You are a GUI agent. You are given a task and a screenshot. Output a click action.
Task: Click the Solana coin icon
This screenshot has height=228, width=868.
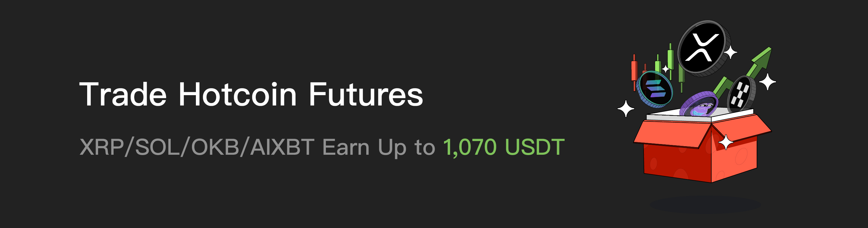pyautogui.click(x=654, y=89)
